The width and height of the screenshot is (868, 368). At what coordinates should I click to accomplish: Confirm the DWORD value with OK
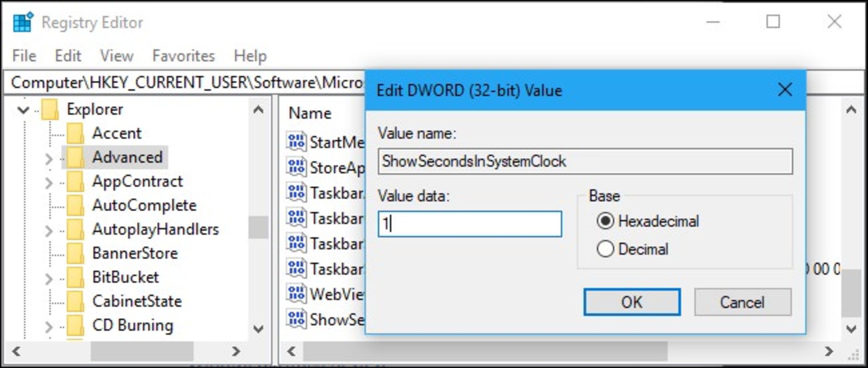coord(632,302)
